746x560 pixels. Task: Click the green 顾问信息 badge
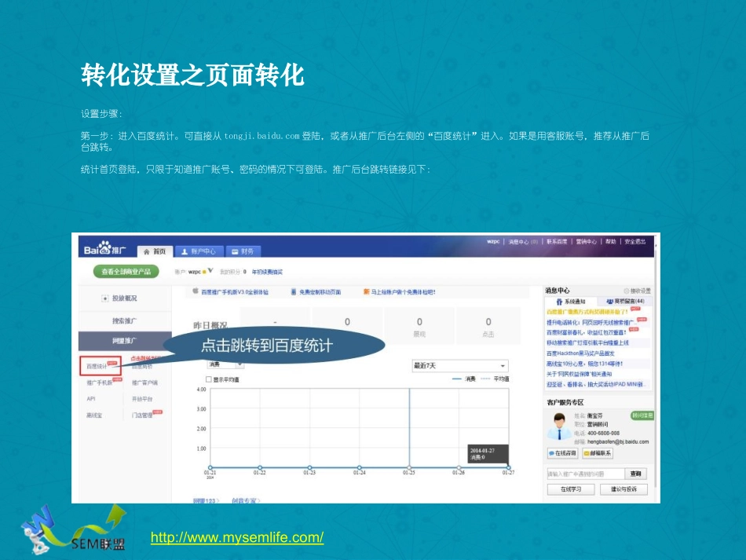pos(642,415)
